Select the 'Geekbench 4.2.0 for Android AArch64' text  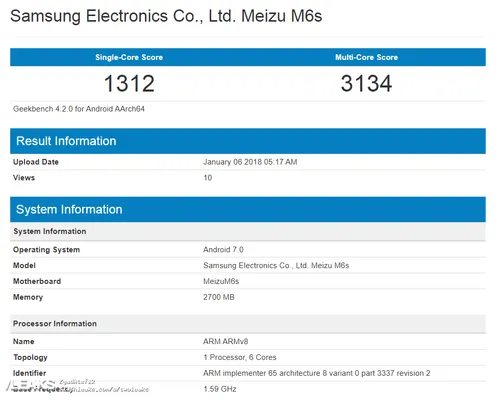tap(79, 109)
